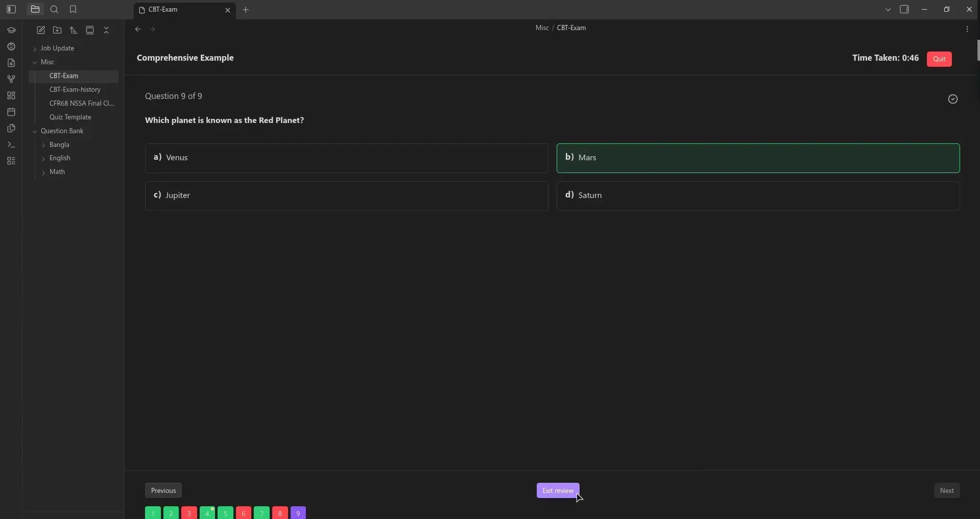Viewport: 980px width, 519px height.
Task: Open the tab list dropdown chevron
Action: click(x=888, y=9)
